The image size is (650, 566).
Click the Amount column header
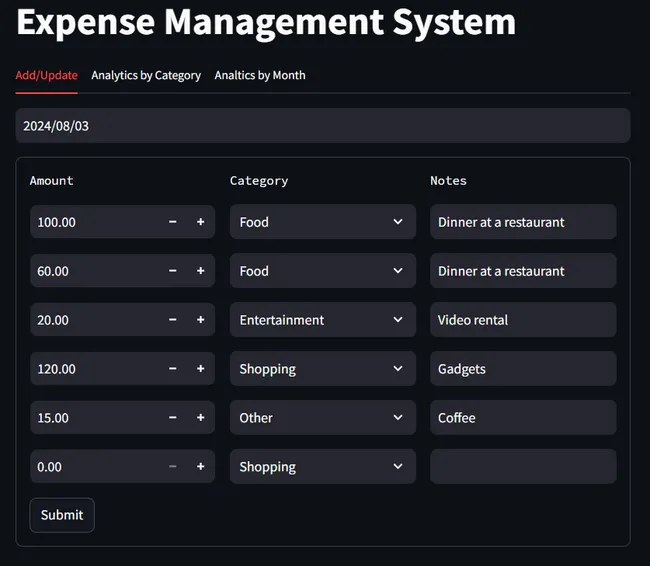tap(51, 180)
